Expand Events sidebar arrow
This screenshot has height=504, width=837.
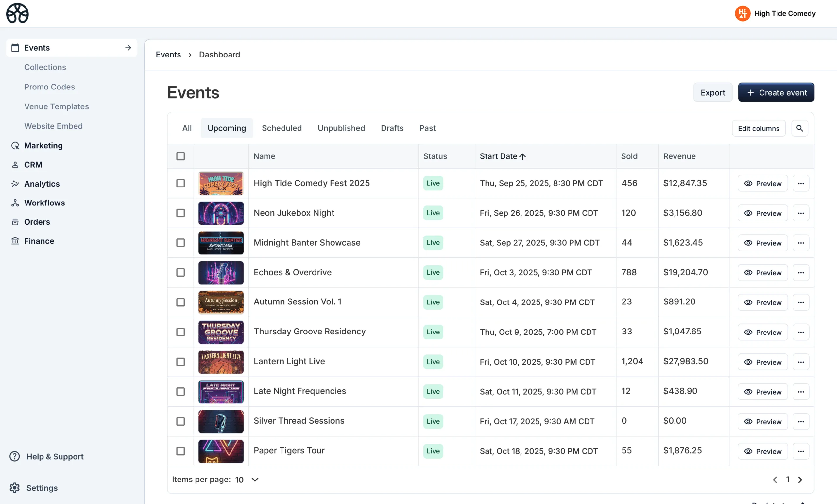click(x=128, y=48)
